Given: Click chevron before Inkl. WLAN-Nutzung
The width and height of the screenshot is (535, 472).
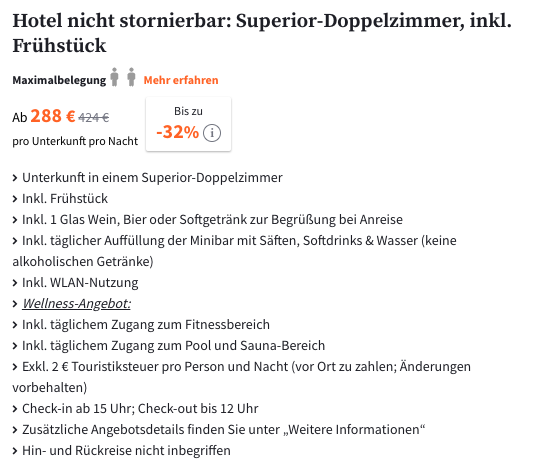Looking at the screenshot, I should tap(15, 283).
